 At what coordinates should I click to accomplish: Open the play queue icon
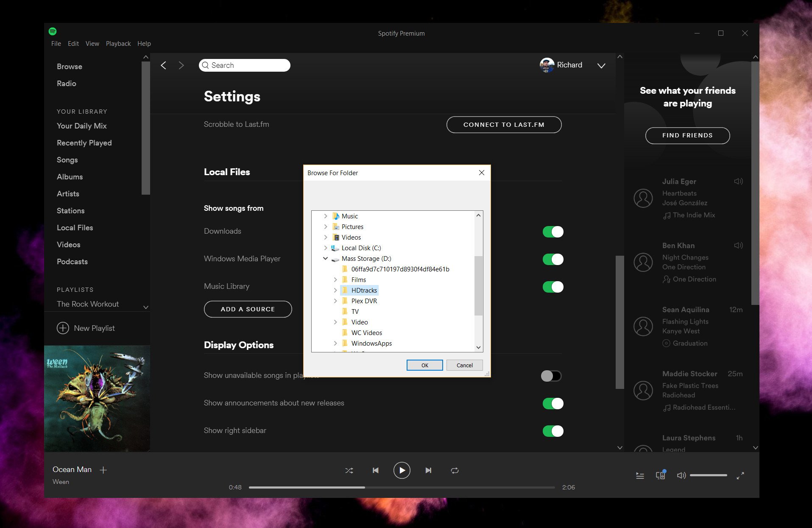tap(640, 476)
